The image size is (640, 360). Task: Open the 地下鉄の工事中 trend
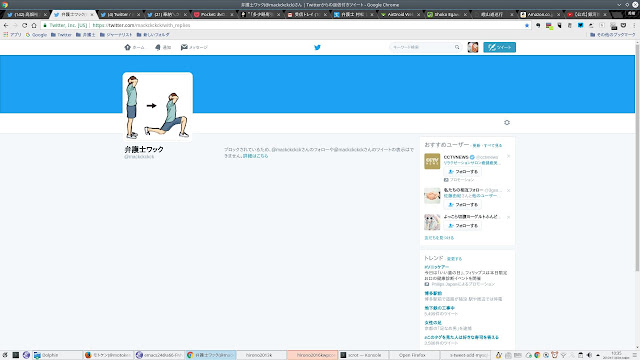(440, 308)
